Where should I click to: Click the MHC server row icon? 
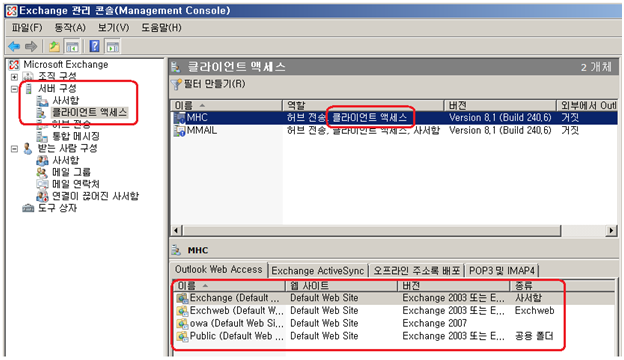coord(179,118)
